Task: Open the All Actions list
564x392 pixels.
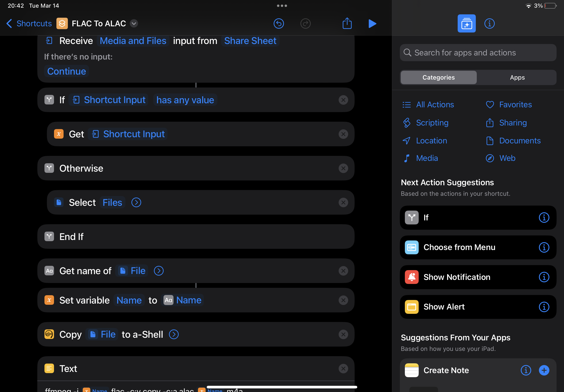Action: click(435, 104)
